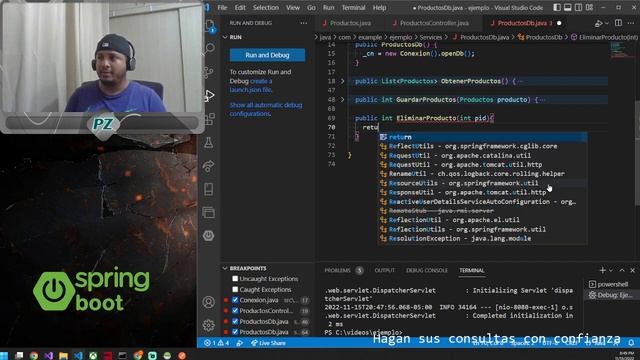Maximize the terminal panel size
The width and height of the screenshot is (640, 360).
[622, 270]
